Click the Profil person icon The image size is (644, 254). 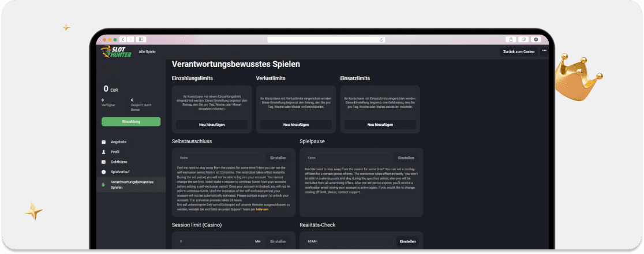[x=103, y=152]
